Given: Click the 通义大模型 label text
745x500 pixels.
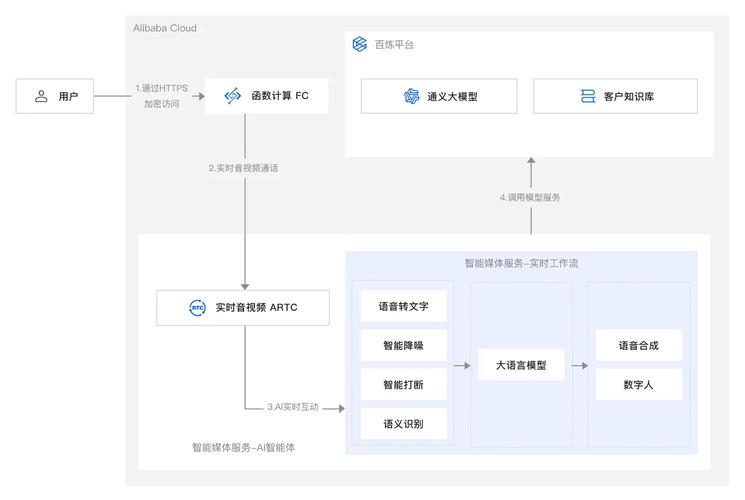Looking at the screenshot, I should 452,97.
